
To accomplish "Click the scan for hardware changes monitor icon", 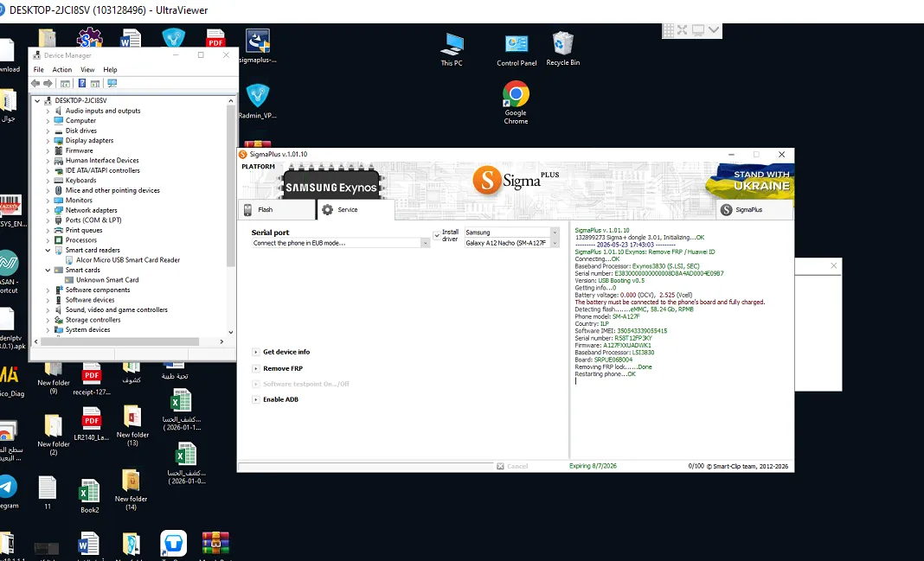I will tap(112, 84).
